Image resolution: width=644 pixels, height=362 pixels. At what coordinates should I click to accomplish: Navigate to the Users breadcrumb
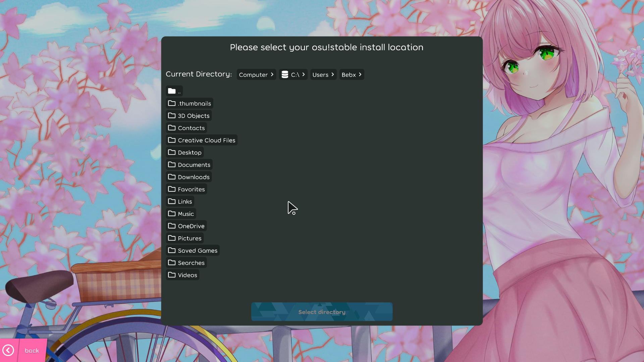point(320,75)
